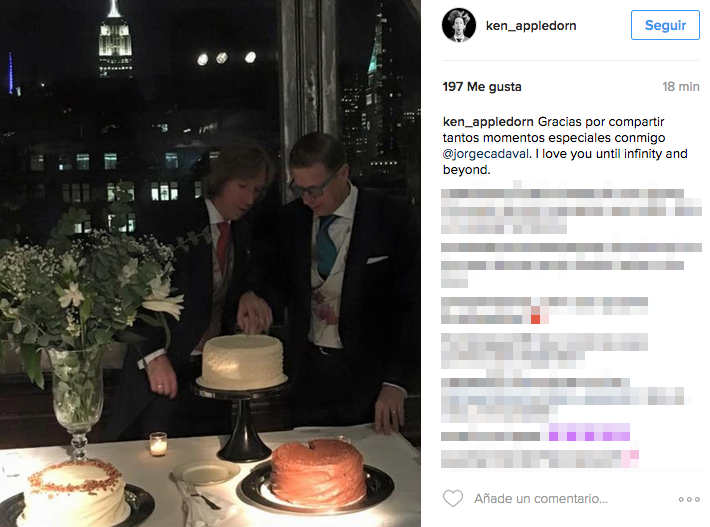The height and width of the screenshot is (527, 710).
Task: Click the blurred comment with red emoji
Action: coord(544,311)
